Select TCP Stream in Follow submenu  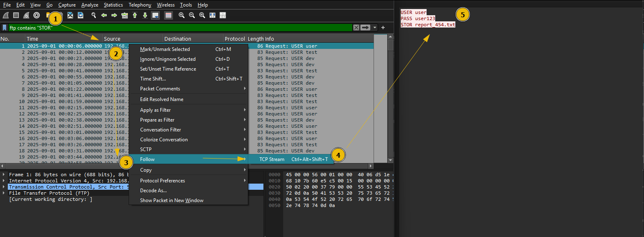272,159
